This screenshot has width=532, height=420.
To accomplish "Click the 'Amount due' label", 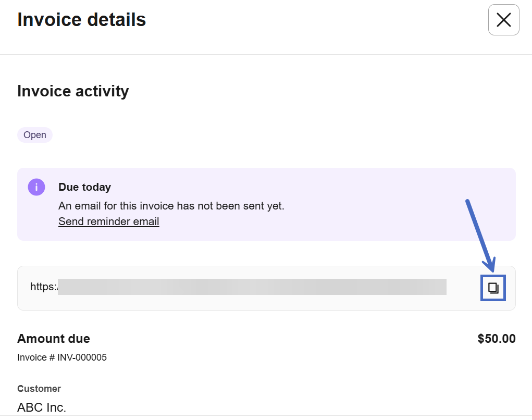I will coord(54,339).
